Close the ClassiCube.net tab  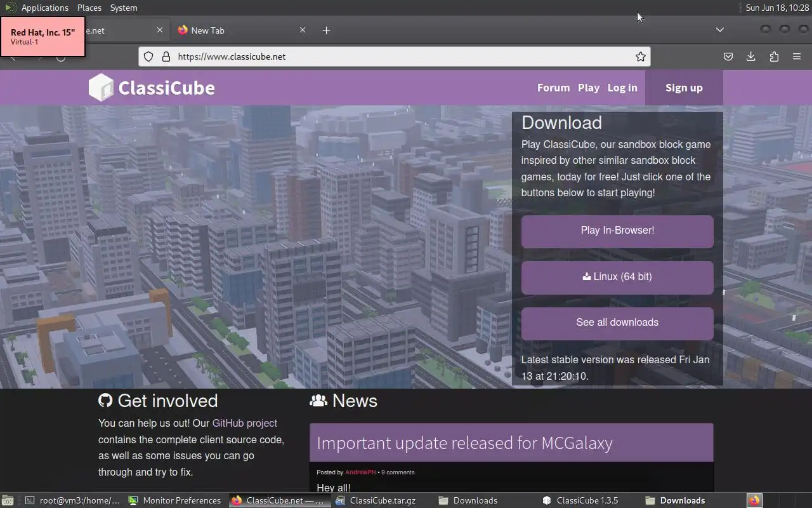click(x=160, y=30)
